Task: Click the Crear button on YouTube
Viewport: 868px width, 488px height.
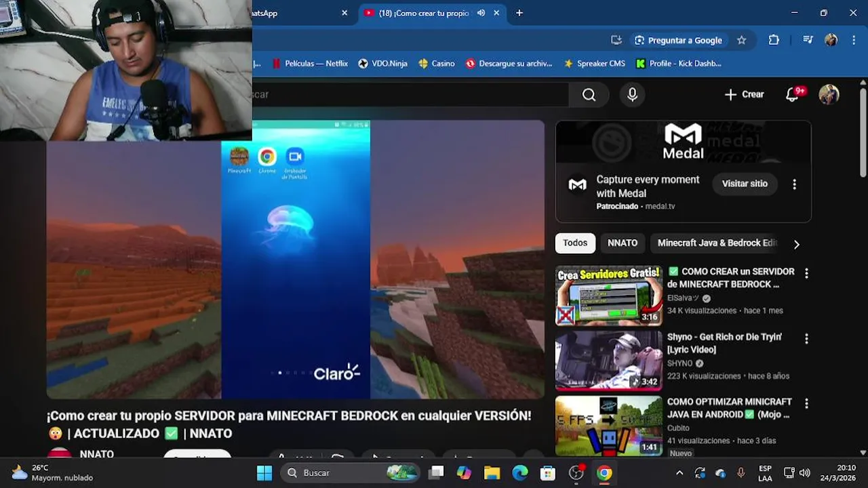Action: pos(744,95)
